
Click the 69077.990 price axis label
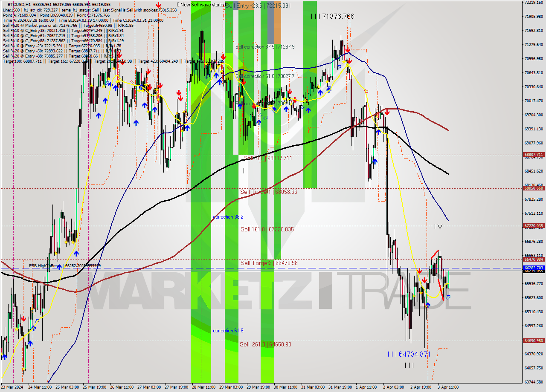(534, 143)
